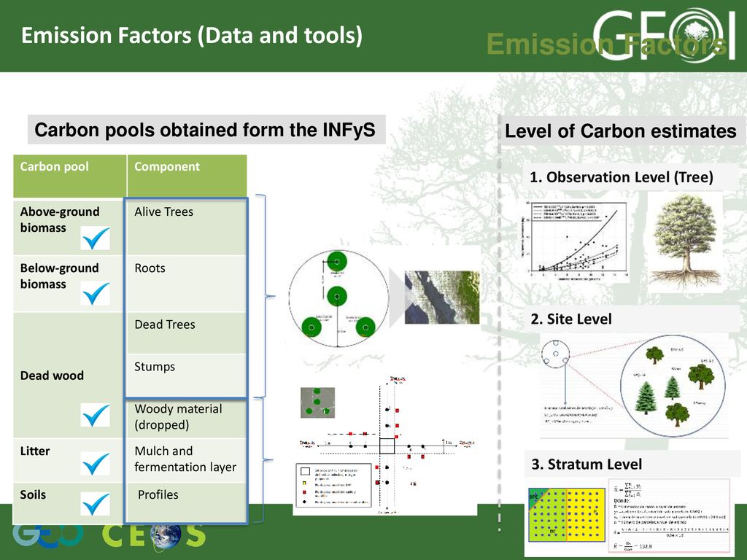This screenshot has height=560, width=747.
Task: Click 'Carbon pools obtained form the INFyS' heading
Action: (x=206, y=130)
